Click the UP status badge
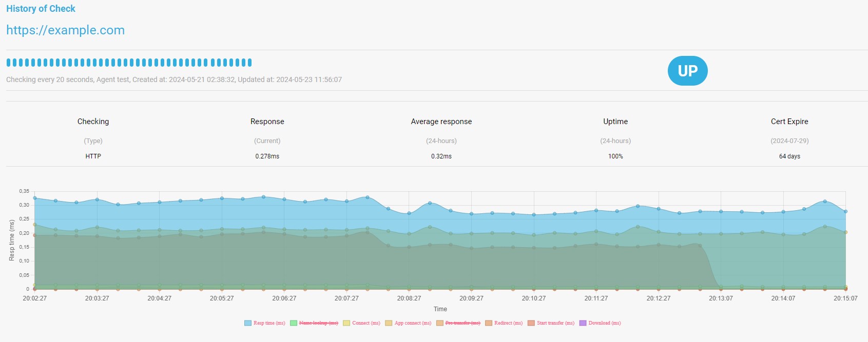Viewport: 868px width, 342px height. 687,71
